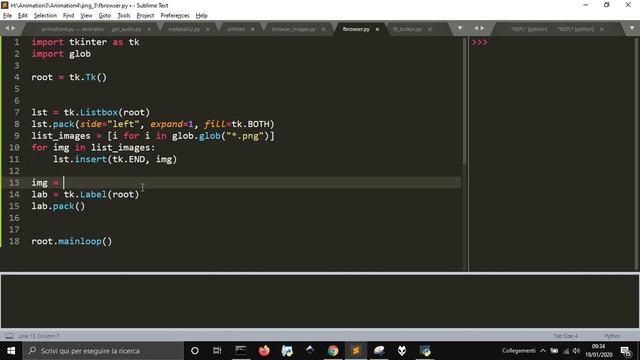Select the first REPL [python] tab
Image resolution: width=640 pixels, height=360 pixels.
529,29
